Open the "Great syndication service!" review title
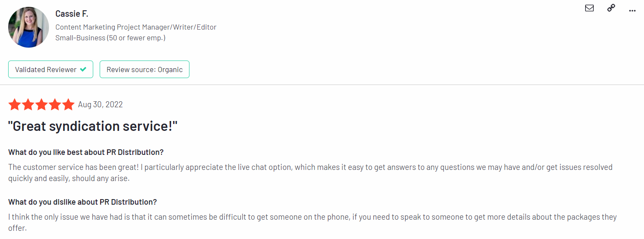 click(x=93, y=126)
